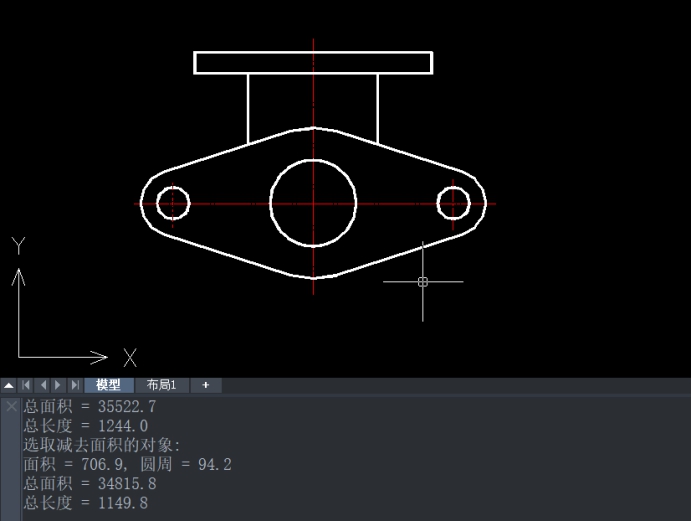Click the previous-layout arrow in tab bar
This screenshot has width=692, height=521.
43,385
